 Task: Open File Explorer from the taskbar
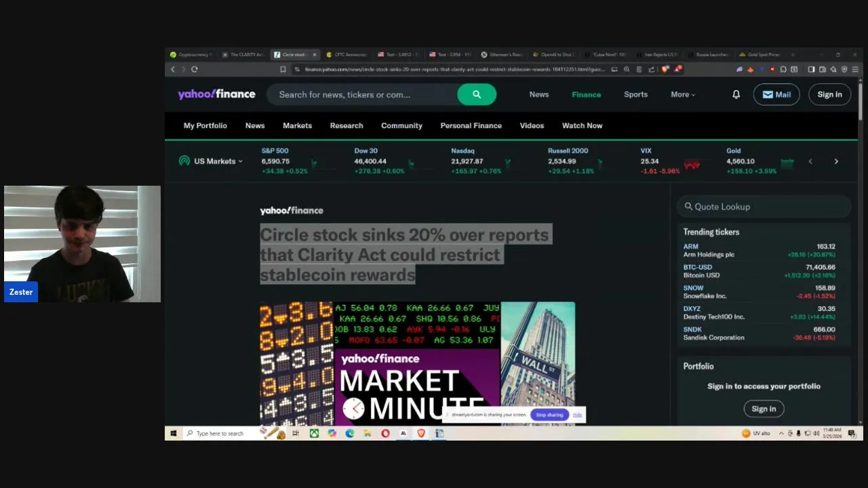click(368, 433)
